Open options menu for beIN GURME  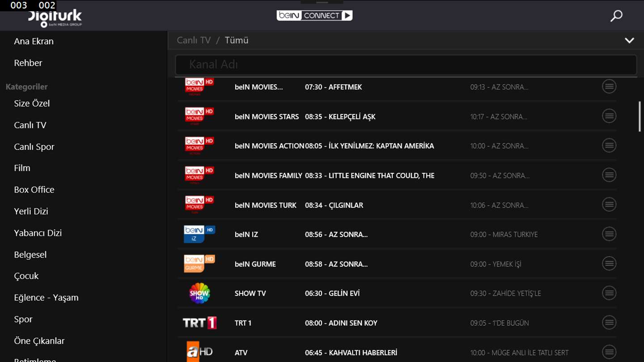point(609,264)
